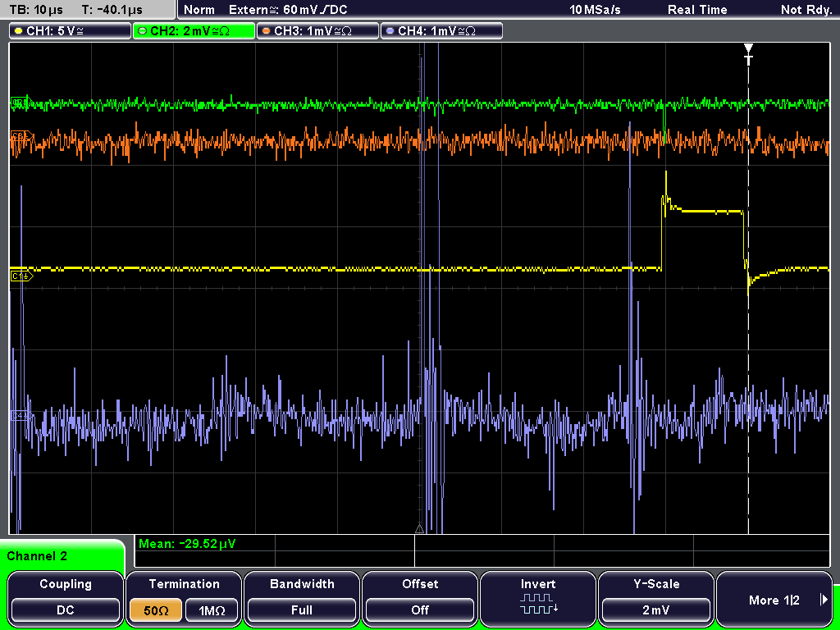Click the More page arrow icon

(x=824, y=600)
